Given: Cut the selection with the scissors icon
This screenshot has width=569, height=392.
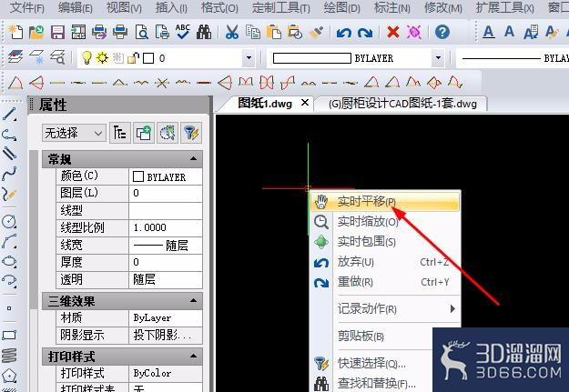Looking at the screenshot, I should coord(232,32).
